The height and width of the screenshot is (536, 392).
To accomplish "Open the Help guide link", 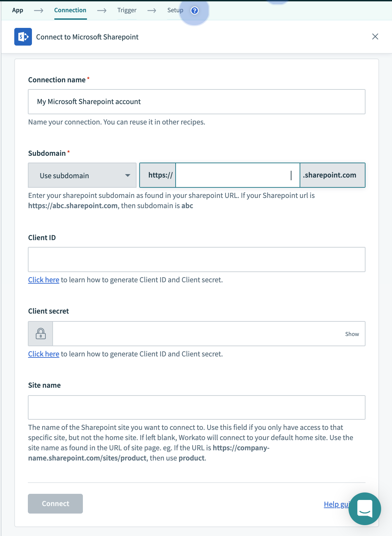I will (x=336, y=504).
